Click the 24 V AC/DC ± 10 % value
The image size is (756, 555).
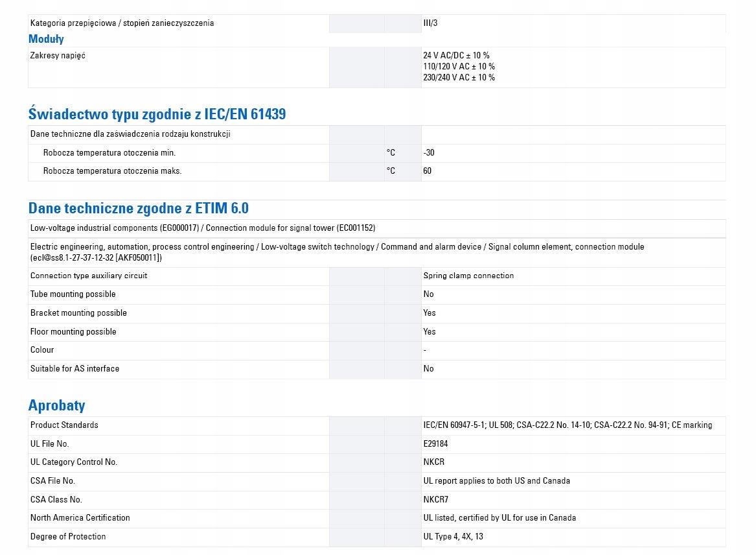pyautogui.click(x=456, y=56)
